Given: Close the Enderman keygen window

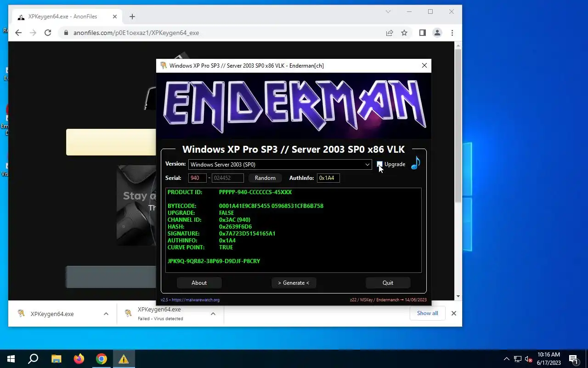Looking at the screenshot, I should coord(424,65).
